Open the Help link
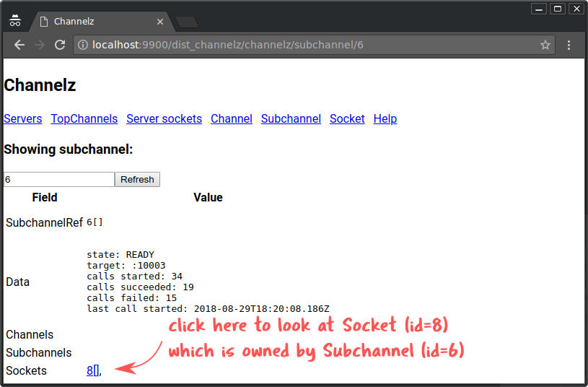 (385, 118)
